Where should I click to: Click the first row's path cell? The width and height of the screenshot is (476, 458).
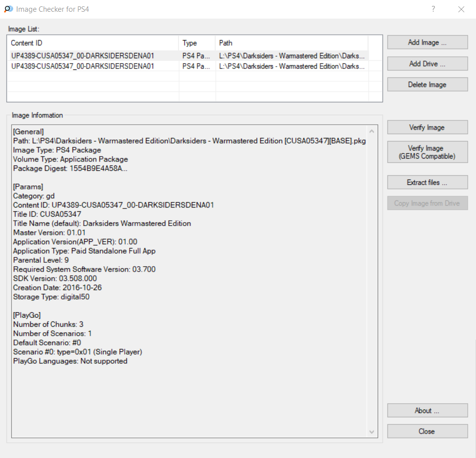pyautogui.click(x=292, y=56)
